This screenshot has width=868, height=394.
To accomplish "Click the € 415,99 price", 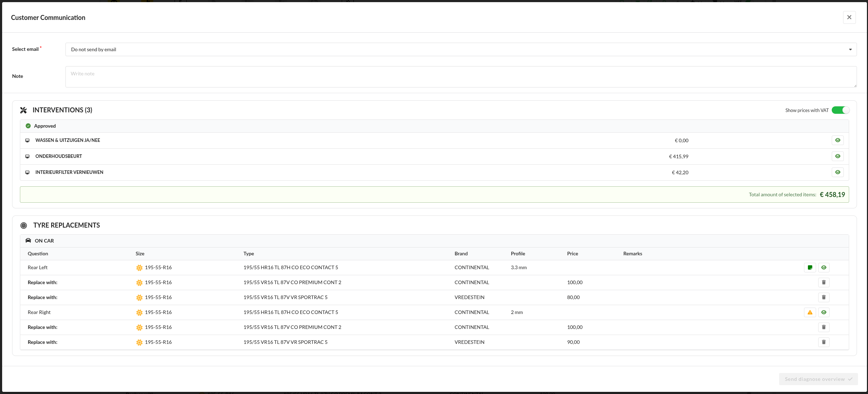I will pyautogui.click(x=678, y=156).
